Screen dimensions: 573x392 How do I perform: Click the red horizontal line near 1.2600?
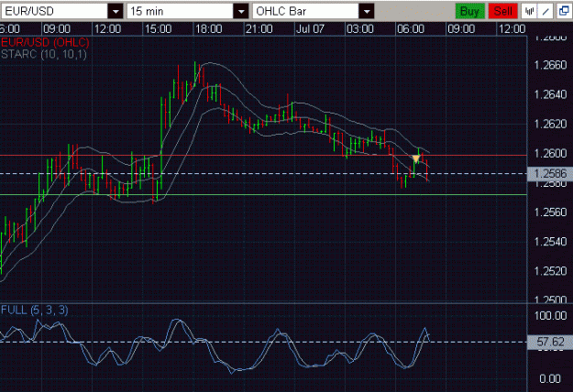click(263, 156)
